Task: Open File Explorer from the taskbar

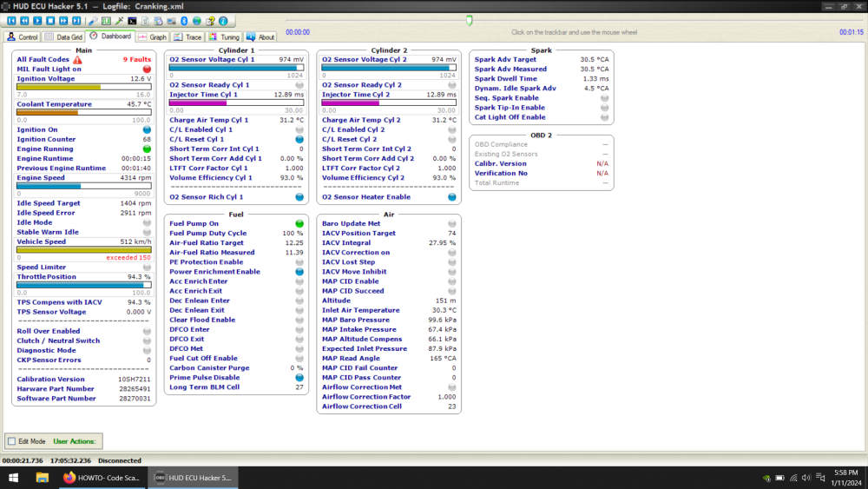Action: coord(42,478)
